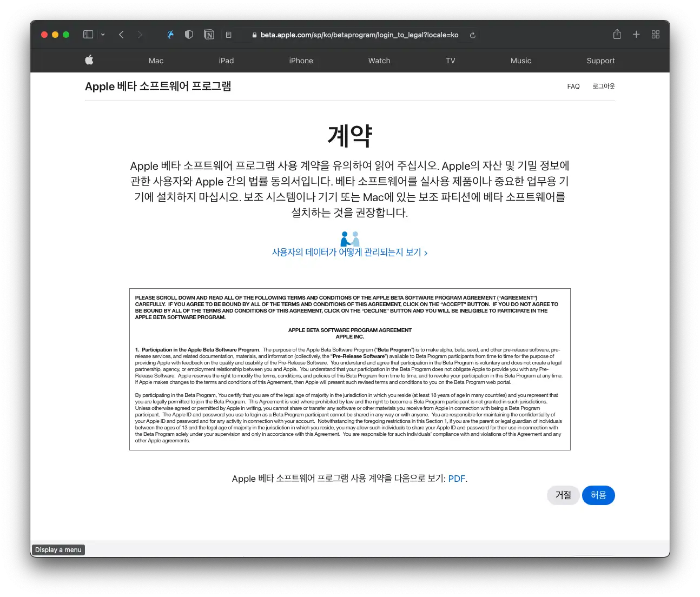Image resolution: width=700 pixels, height=597 pixels.
Task: Click the reader page icon in address bar
Action: coord(228,35)
